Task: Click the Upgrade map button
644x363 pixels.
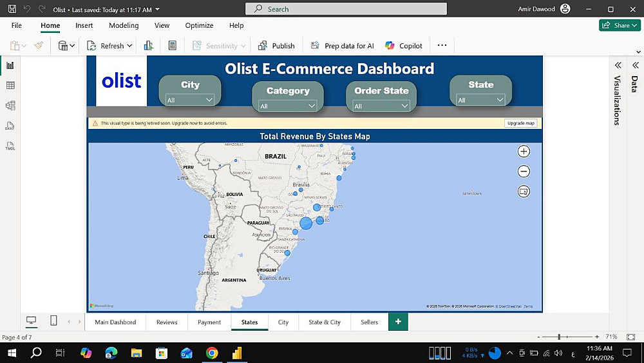Action: coord(521,123)
